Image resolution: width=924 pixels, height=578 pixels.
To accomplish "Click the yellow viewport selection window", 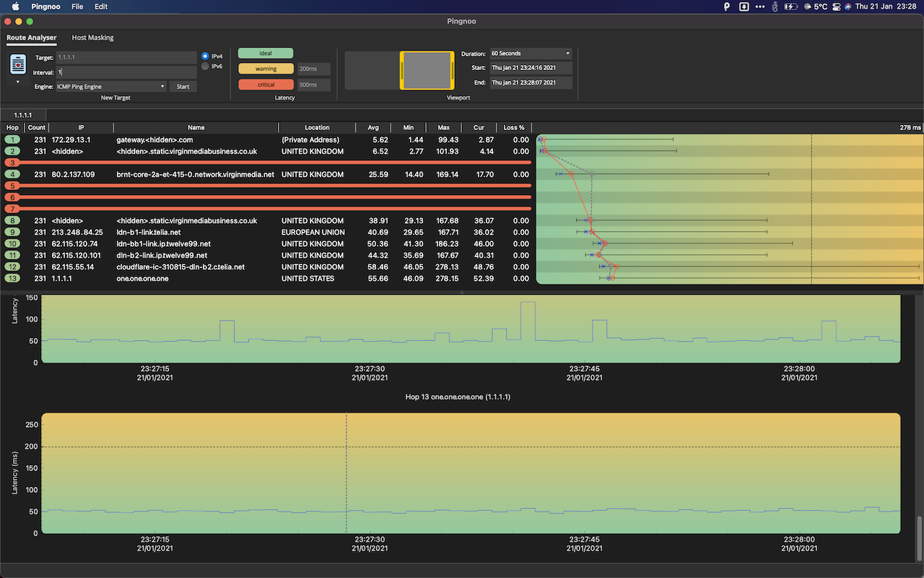I will tap(427, 70).
